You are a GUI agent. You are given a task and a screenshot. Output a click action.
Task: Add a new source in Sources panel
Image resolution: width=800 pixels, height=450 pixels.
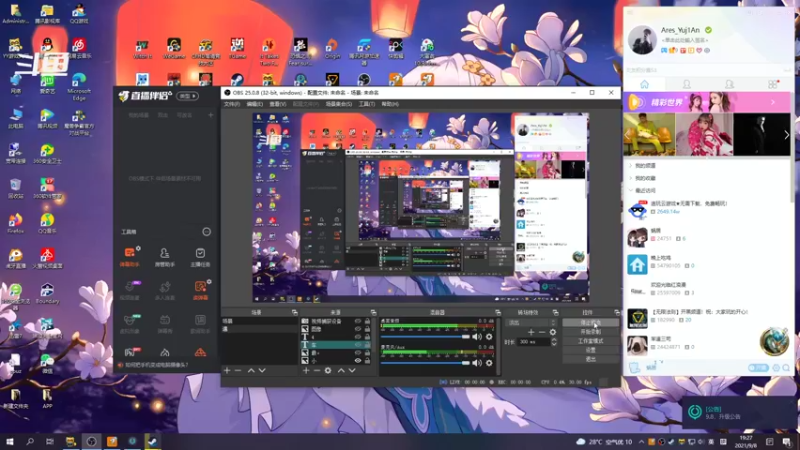point(306,370)
